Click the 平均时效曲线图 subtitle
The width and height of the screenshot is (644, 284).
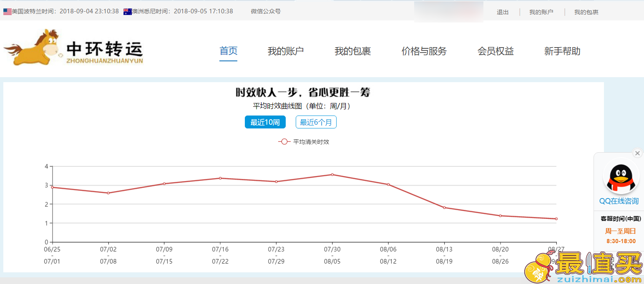point(303,106)
